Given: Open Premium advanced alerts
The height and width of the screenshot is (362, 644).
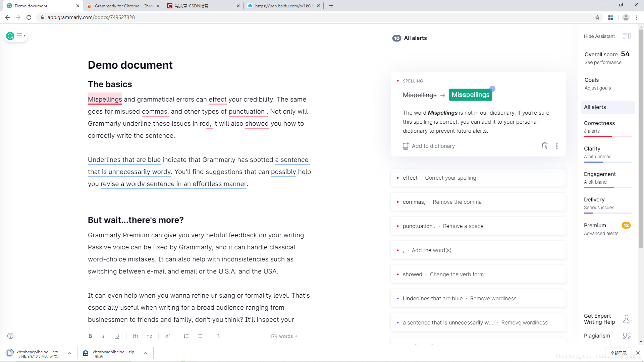Looking at the screenshot, I should 608,229.
